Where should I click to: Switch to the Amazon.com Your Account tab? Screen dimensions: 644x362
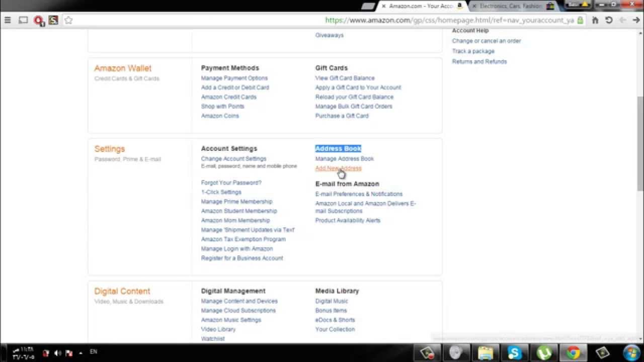[x=421, y=6]
